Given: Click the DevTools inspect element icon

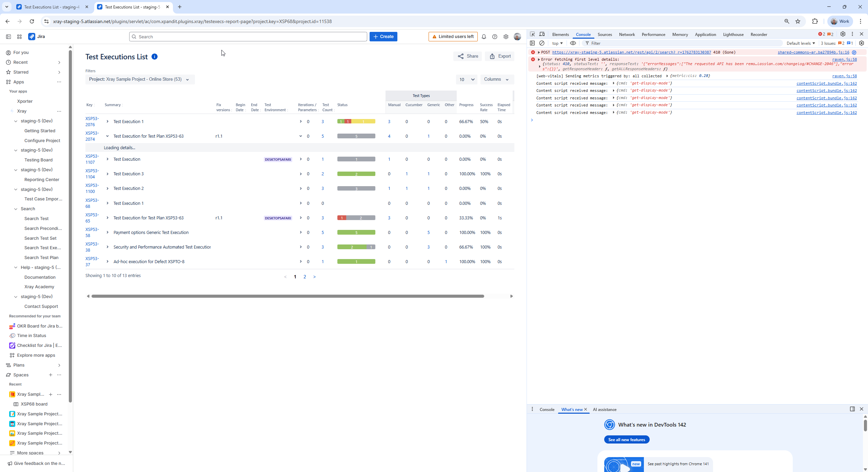Looking at the screenshot, I should [532, 34].
